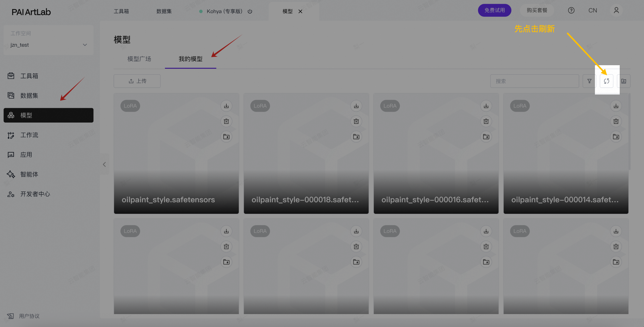
Task: Move oilpaint_style-000016 model to folder
Action: 486,137
